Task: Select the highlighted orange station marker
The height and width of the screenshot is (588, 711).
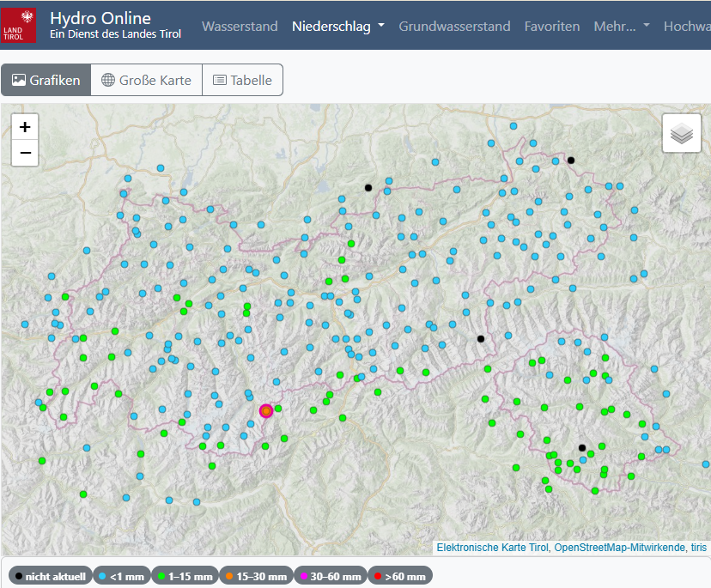Action: (x=266, y=411)
